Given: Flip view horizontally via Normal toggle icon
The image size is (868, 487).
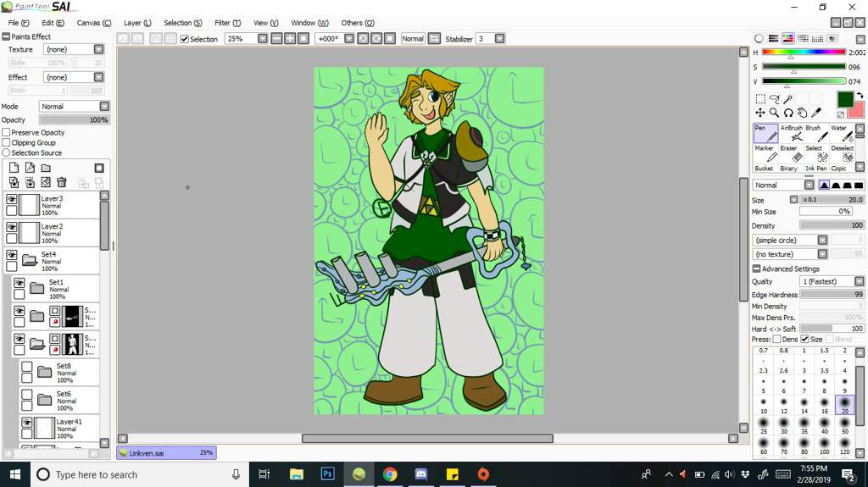Looking at the screenshot, I should coord(435,39).
